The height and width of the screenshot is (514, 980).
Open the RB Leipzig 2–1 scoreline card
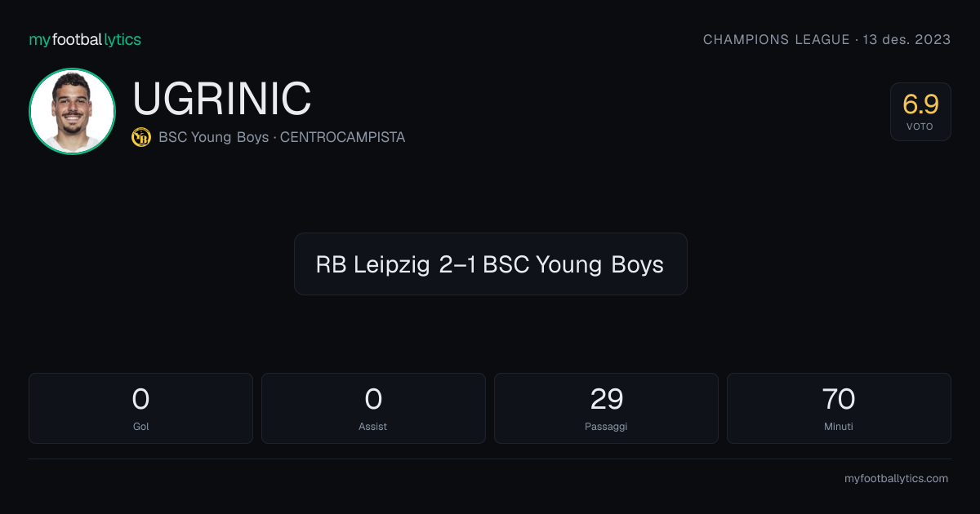(x=490, y=264)
